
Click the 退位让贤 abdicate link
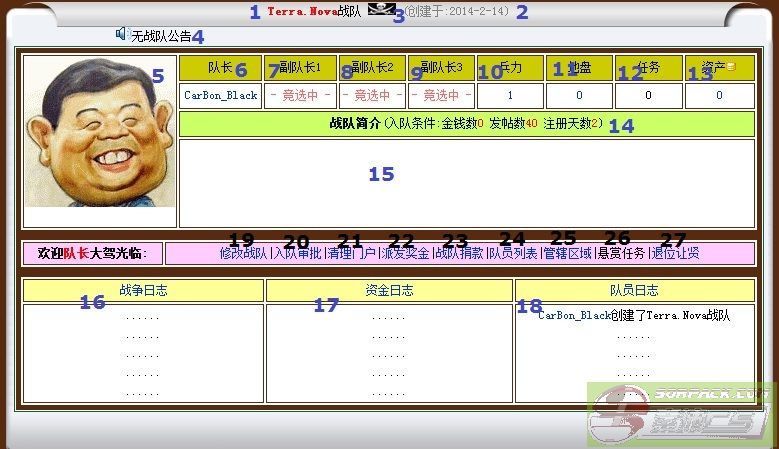tap(675, 254)
